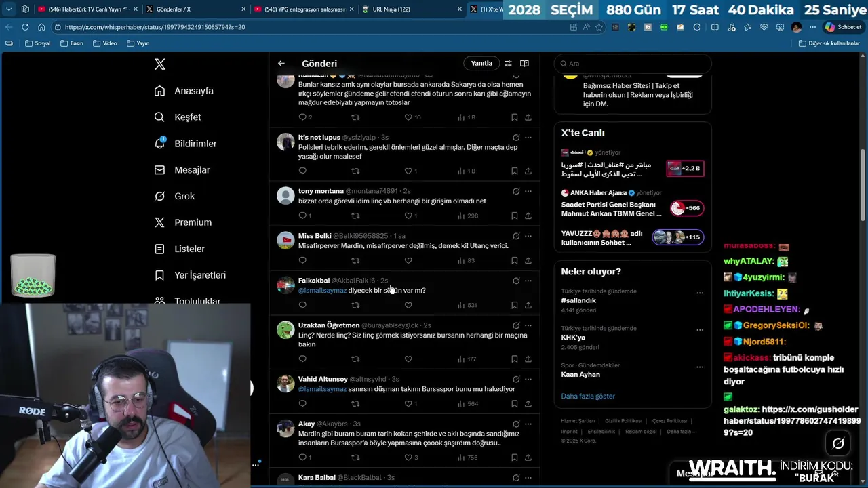Open reply sort filter icon
Image resolution: width=868 pixels, height=488 pixels.
(508, 64)
